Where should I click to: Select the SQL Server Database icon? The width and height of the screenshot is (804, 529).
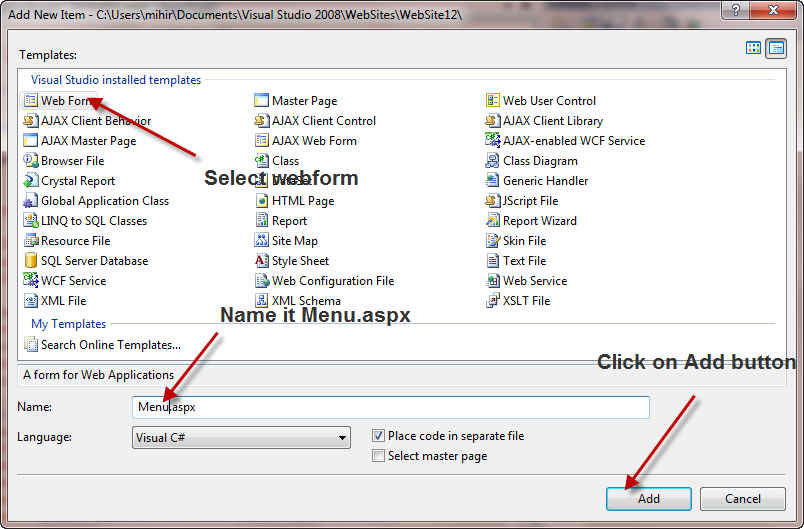30,260
